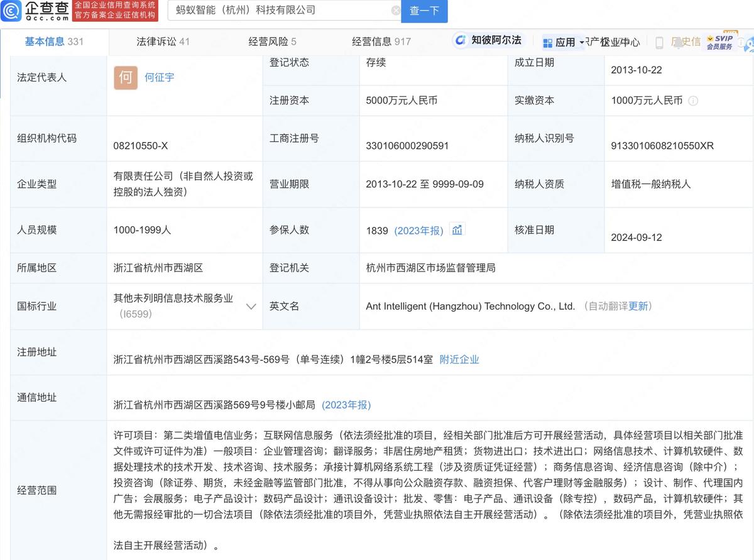Click 杭州市西湖区市场监督管理局 registration authority

[x=430, y=268]
